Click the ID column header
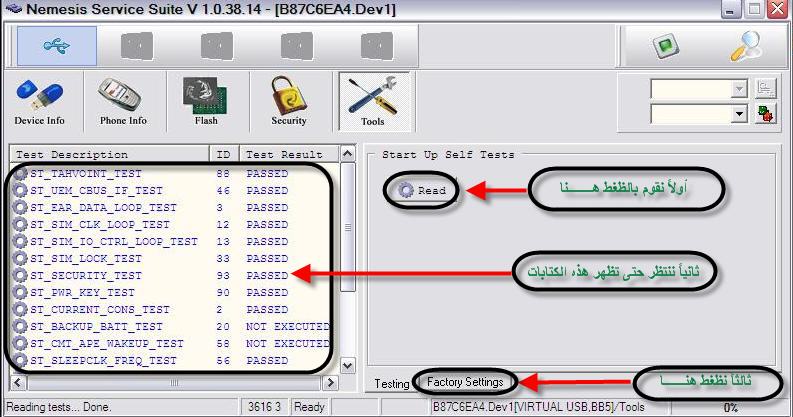The height and width of the screenshot is (417, 793). tap(224, 154)
